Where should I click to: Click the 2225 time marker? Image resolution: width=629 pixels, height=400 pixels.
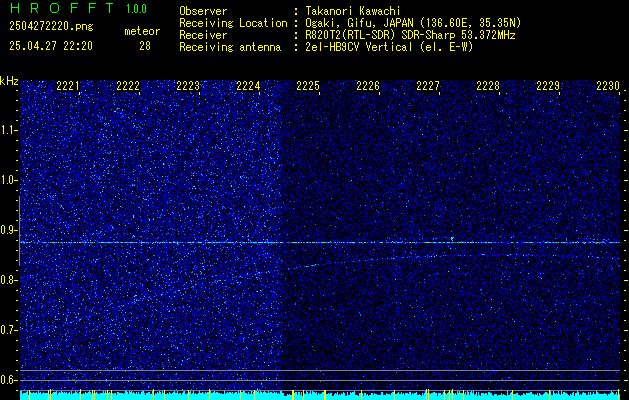tap(308, 86)
